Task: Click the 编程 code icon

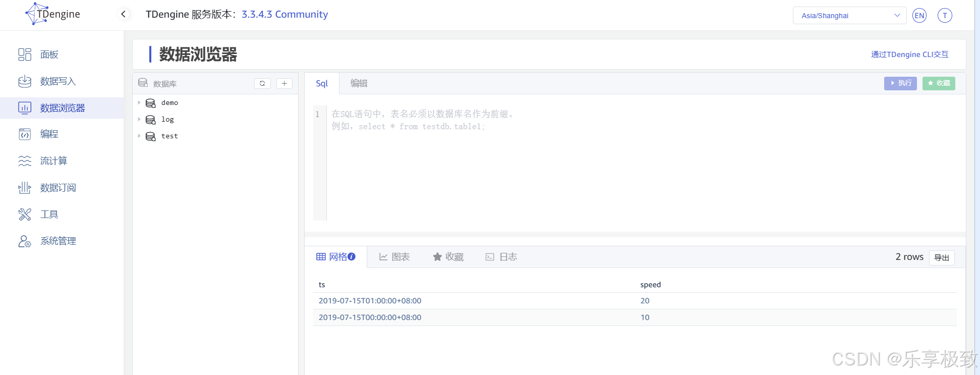Action: tap(25, 134)
